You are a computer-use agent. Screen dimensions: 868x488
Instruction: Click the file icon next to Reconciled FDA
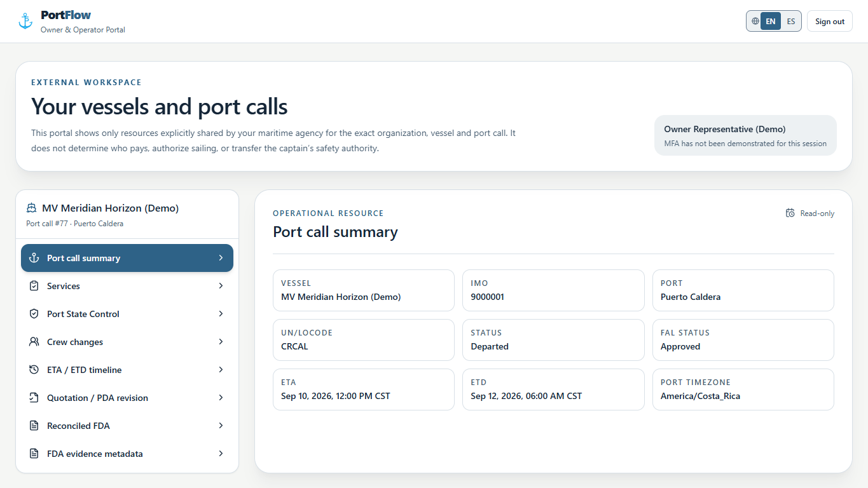point(34,426)
